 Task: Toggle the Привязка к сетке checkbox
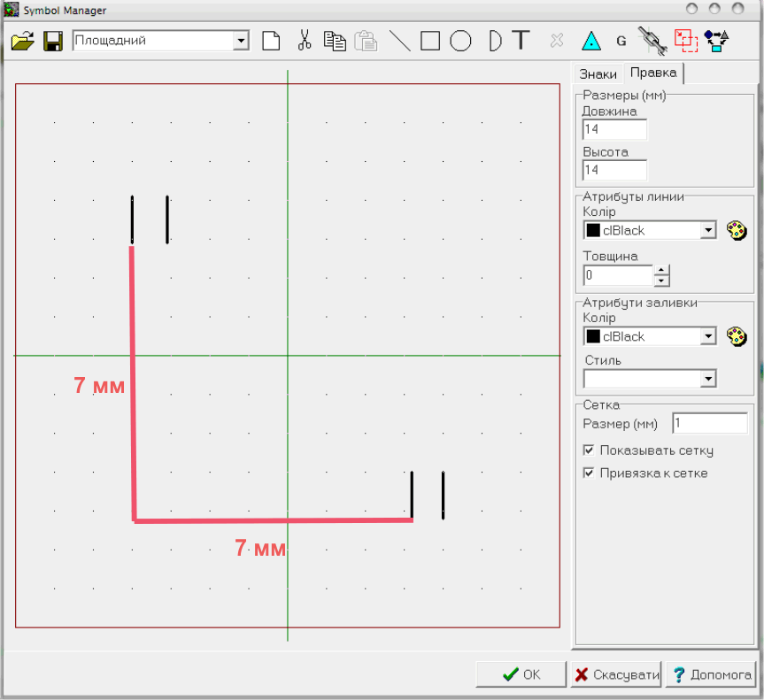click(589, 473)
